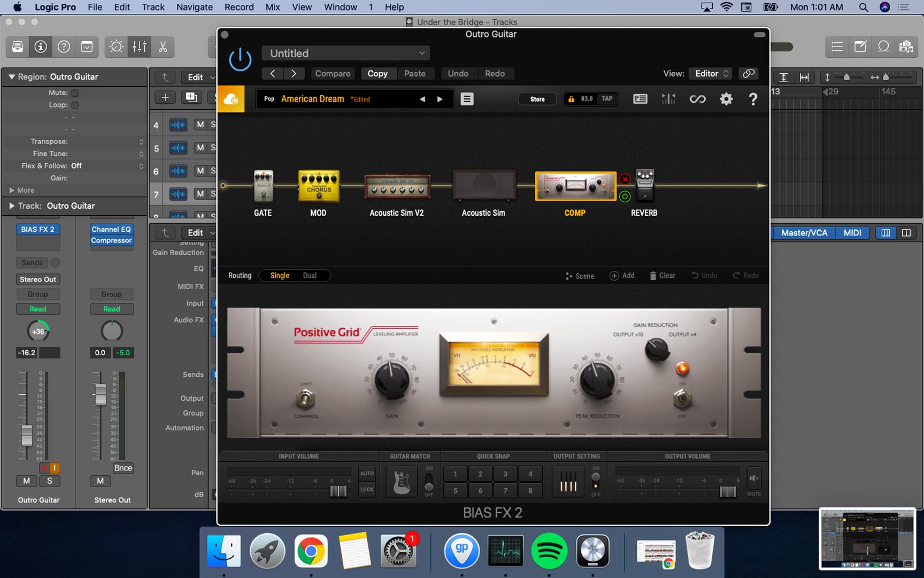Viewport: 924px width, 578px height.
Task: Select the yellow CHORUS MOD pedal
Action: (319, 186)
